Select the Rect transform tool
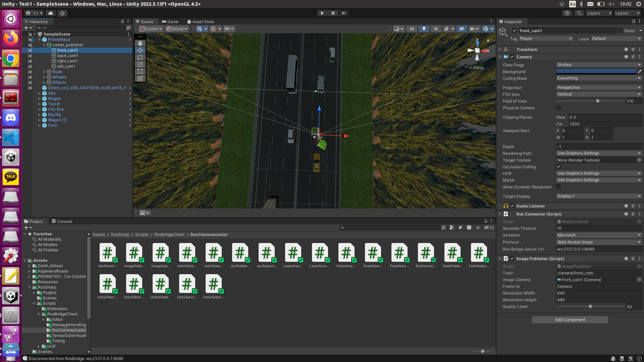 click(140, 71)
